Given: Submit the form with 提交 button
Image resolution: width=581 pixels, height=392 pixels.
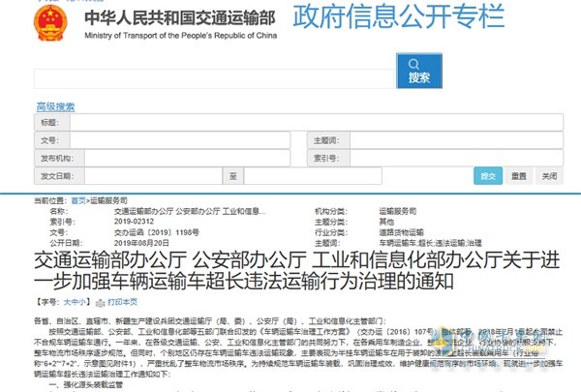Looking at the screenshot, I should pos(488,176).
